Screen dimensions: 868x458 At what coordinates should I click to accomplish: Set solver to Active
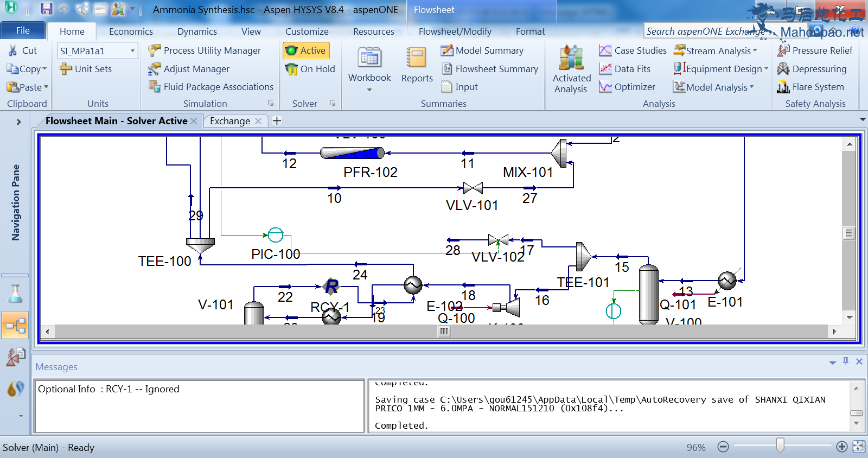pyautogui.click(x=306, y=50)
